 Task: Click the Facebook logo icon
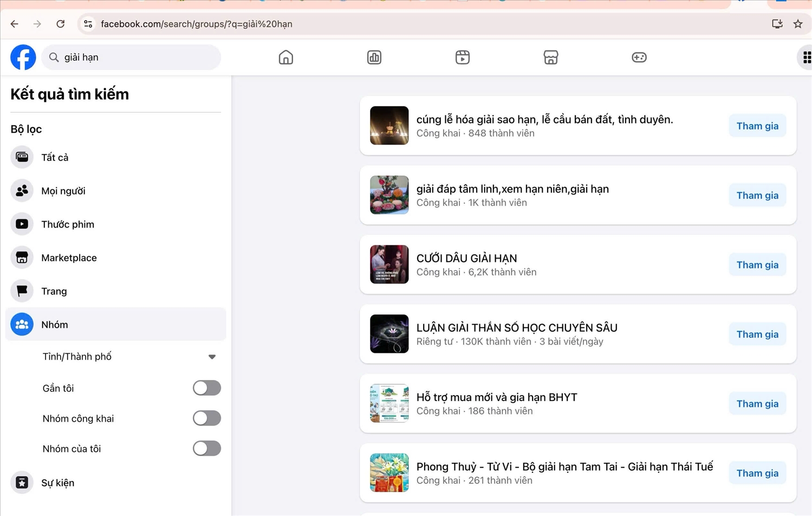pyautogui.click(x=23, y=57)
